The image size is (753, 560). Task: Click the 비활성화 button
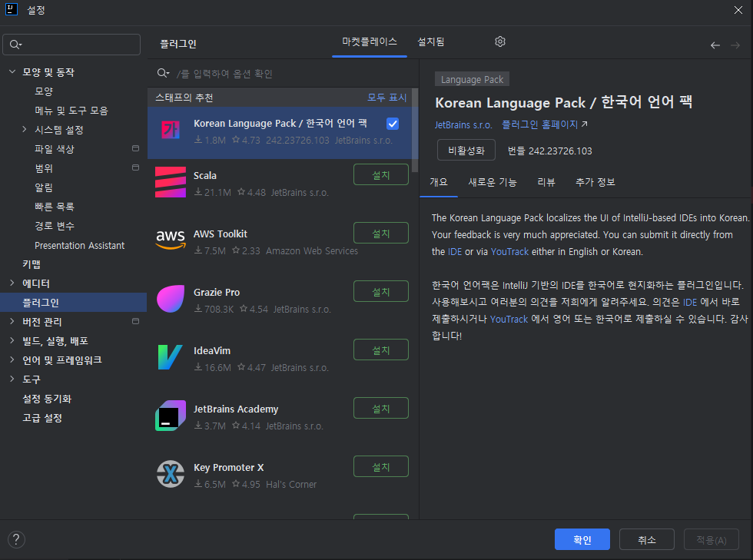466,151
